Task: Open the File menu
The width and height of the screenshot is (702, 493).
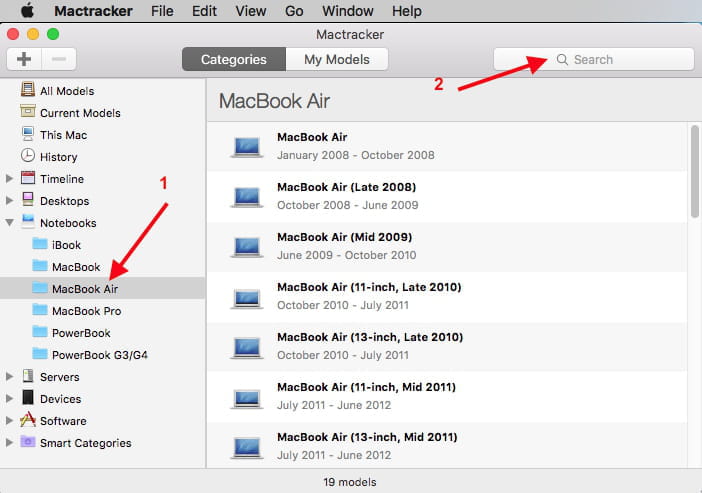Action: [162, 11]
